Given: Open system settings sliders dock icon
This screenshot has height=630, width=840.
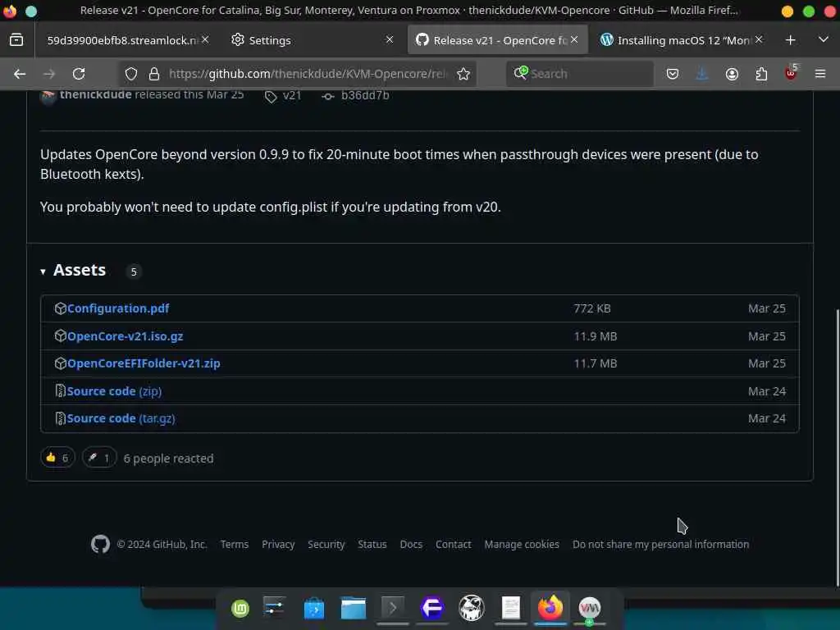Looking at the screenshot, I should (274, 608).
